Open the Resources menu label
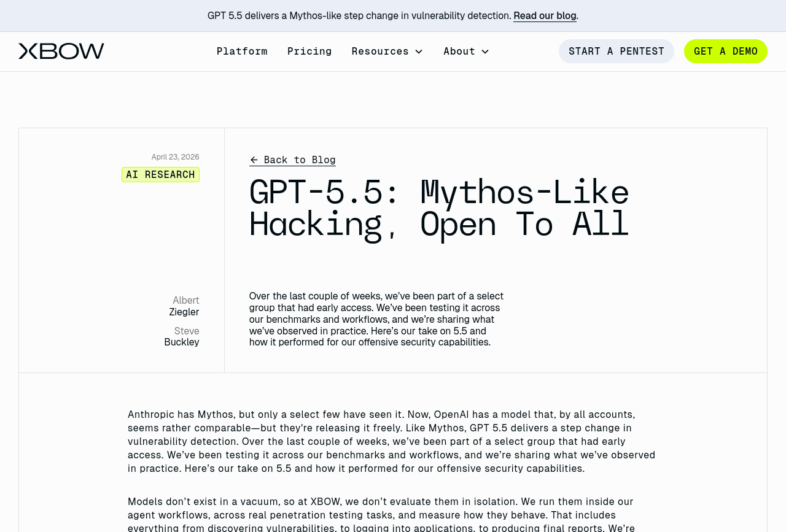The height and width of the screenshot is (532, 786). (x=379, y=52)
